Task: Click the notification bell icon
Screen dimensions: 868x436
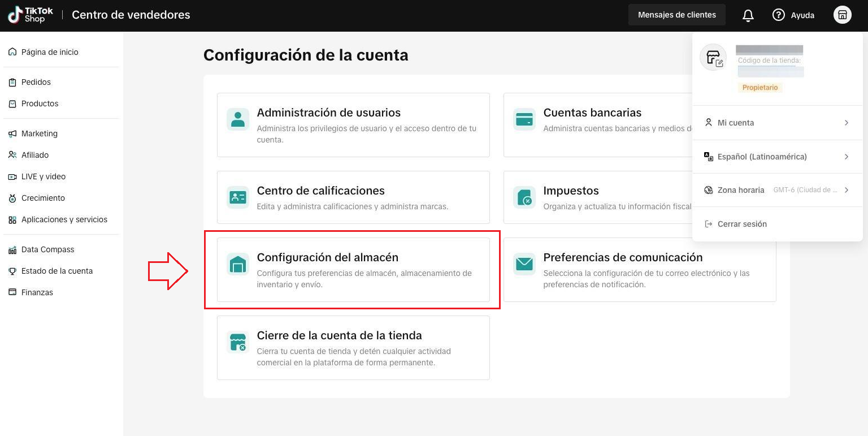Action: coord(748,15)
